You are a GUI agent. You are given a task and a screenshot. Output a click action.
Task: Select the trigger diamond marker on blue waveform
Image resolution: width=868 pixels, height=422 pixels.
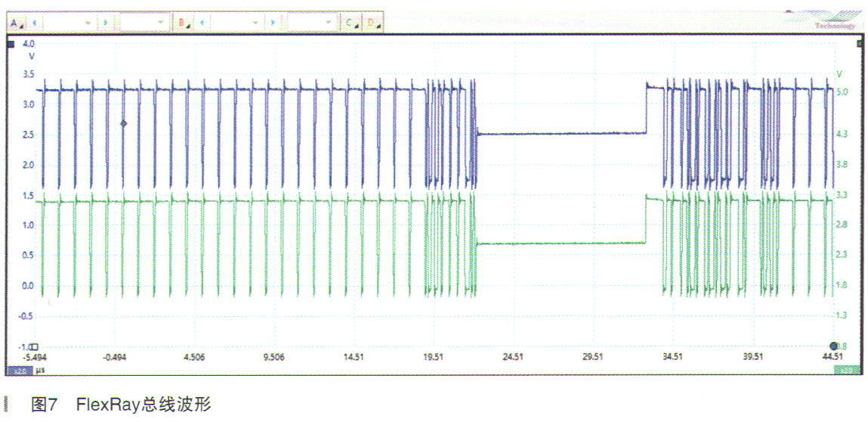[123, 123]
